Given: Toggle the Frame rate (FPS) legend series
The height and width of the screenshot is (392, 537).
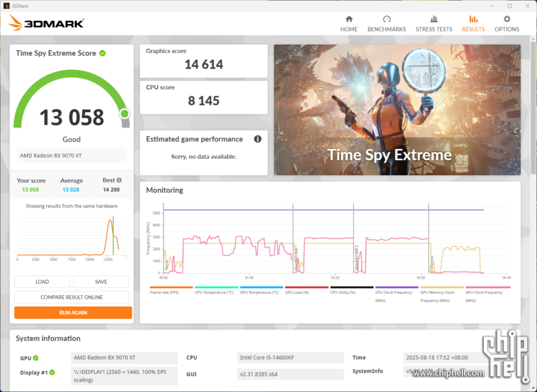Looking at the screenshot, I should pyautogui.click(x=171, y=290).
